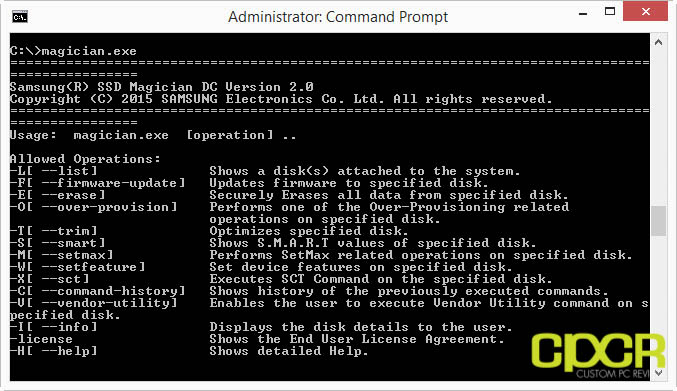Open the Command Prompt system menu icon
The height and width of the screenshot is (391, 677).
tap(20, 17)
